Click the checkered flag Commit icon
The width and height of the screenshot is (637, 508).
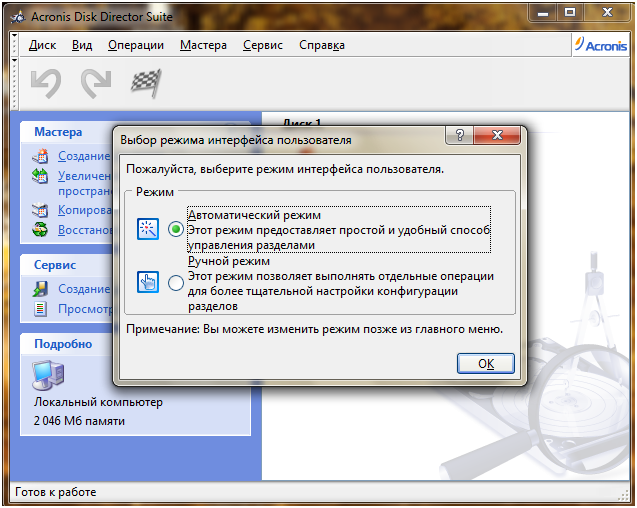[x=146, y=83]
